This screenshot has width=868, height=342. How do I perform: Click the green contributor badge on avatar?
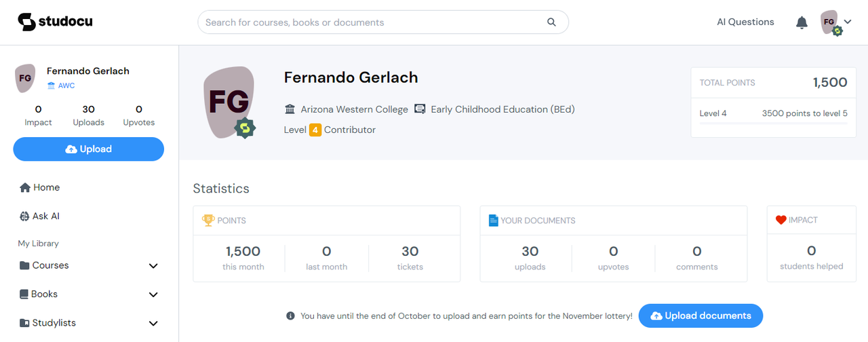coord(245,128)
